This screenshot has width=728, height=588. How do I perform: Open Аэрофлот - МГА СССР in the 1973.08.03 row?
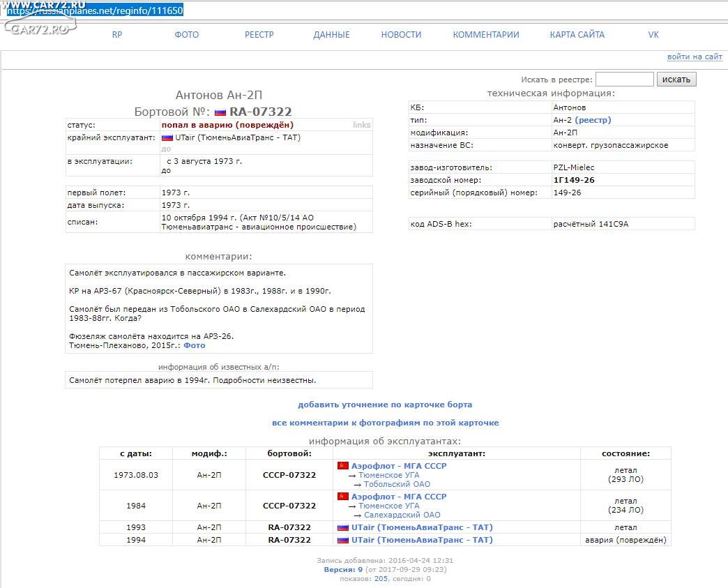coord(399,466)
